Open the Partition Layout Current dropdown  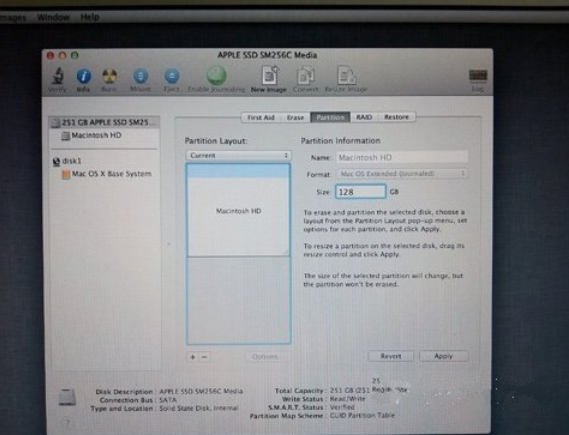[x=238, y=155]
